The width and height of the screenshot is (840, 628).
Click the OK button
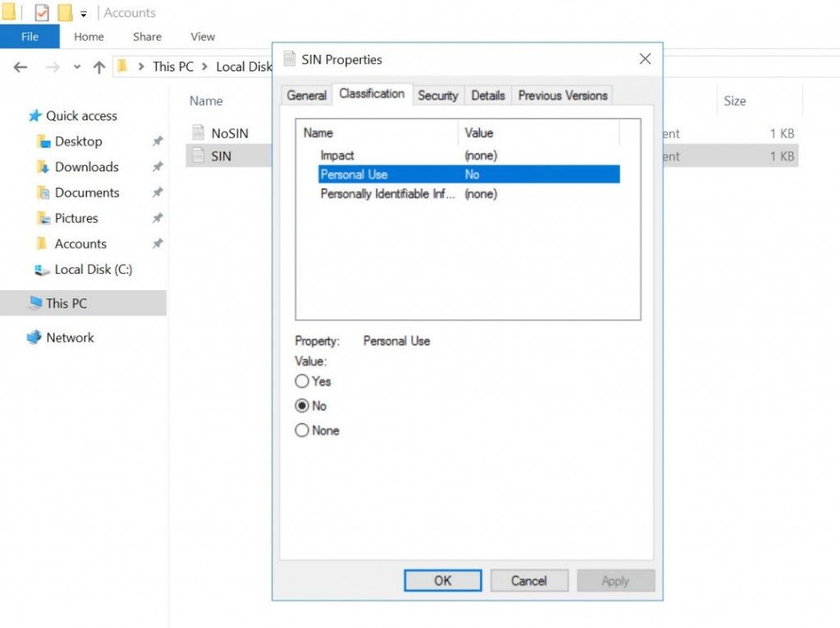click(x=442, y=581)
